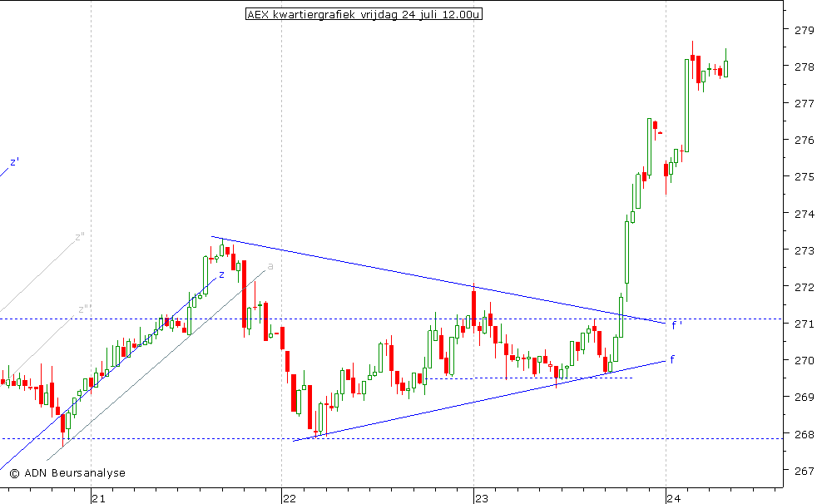Click the price label 272 on the axis
The image size is (817, 504).
coord(804,287)
